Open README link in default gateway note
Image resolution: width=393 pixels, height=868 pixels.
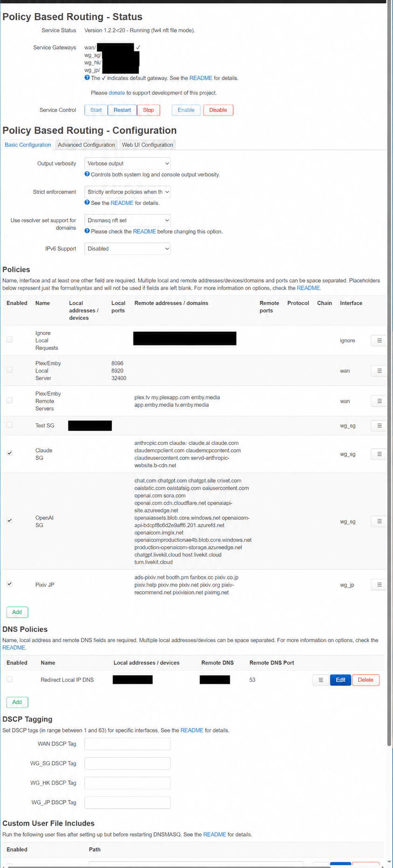[201, 78]
